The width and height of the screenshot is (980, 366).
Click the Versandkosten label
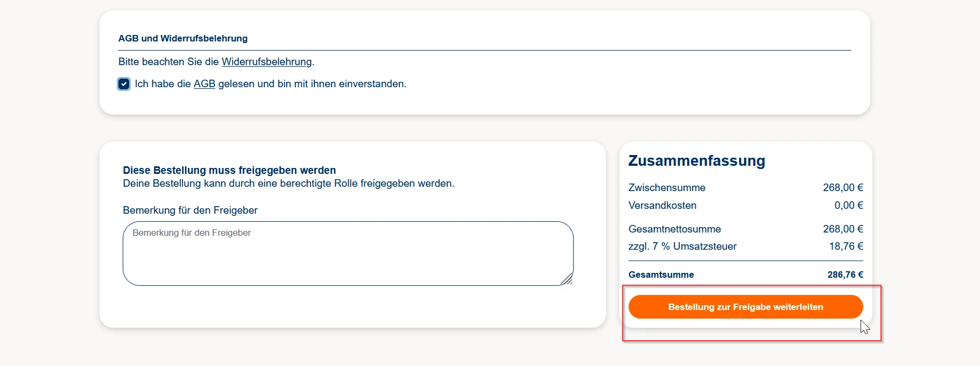click(x=662, y=206)
